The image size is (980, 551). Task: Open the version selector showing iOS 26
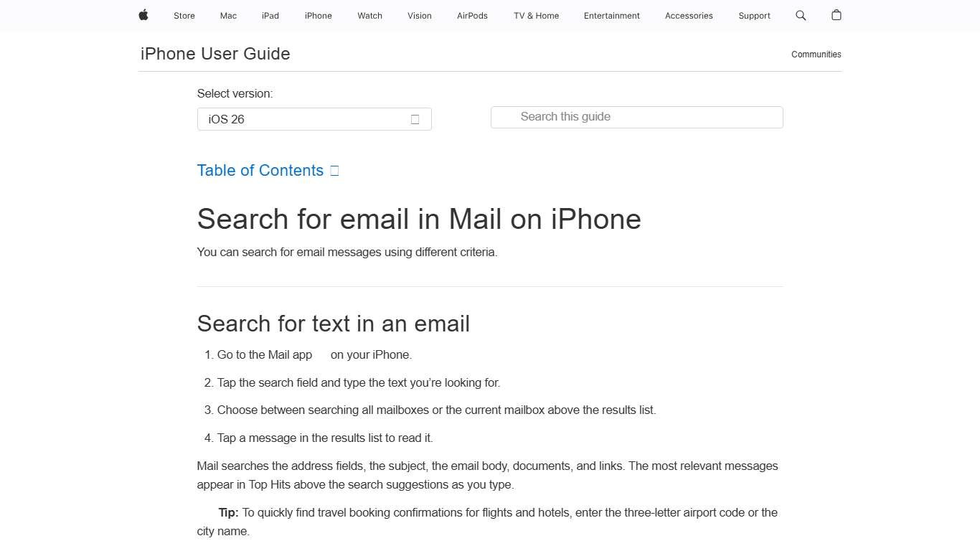[x=314, y=119]
